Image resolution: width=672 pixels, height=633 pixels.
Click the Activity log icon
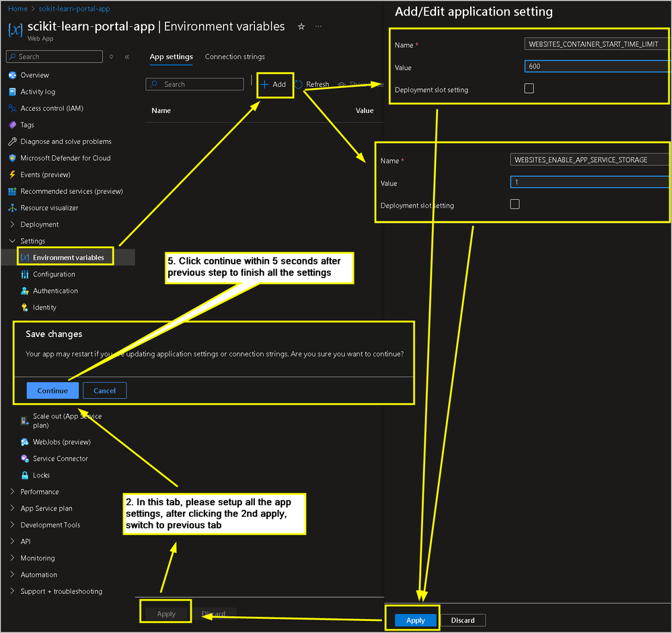pos(12,91)
